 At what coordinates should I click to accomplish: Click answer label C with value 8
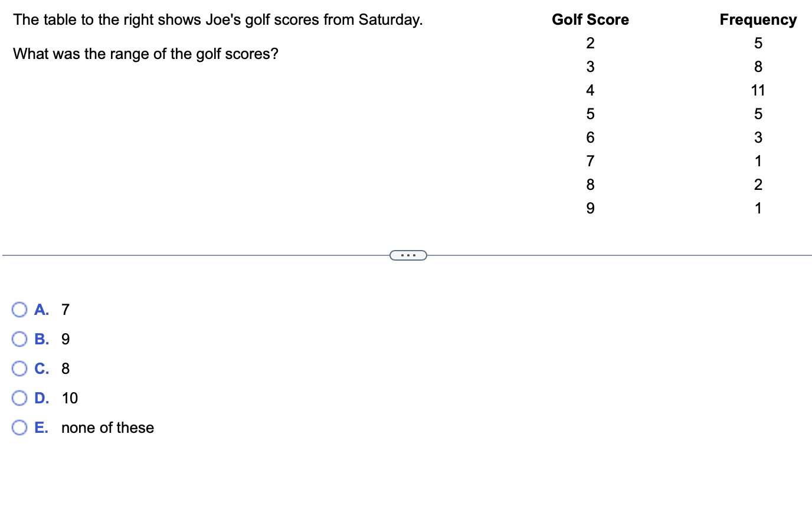click(52, 369)
